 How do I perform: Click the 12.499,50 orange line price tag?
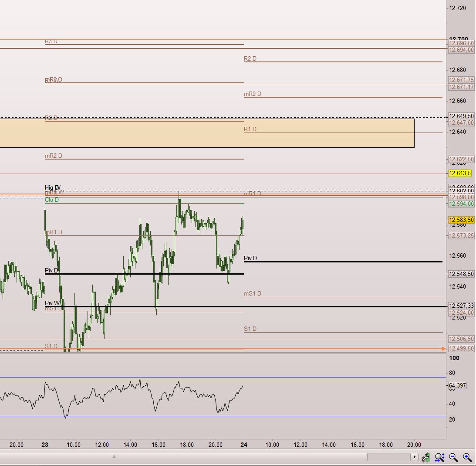tap(461, 348)
